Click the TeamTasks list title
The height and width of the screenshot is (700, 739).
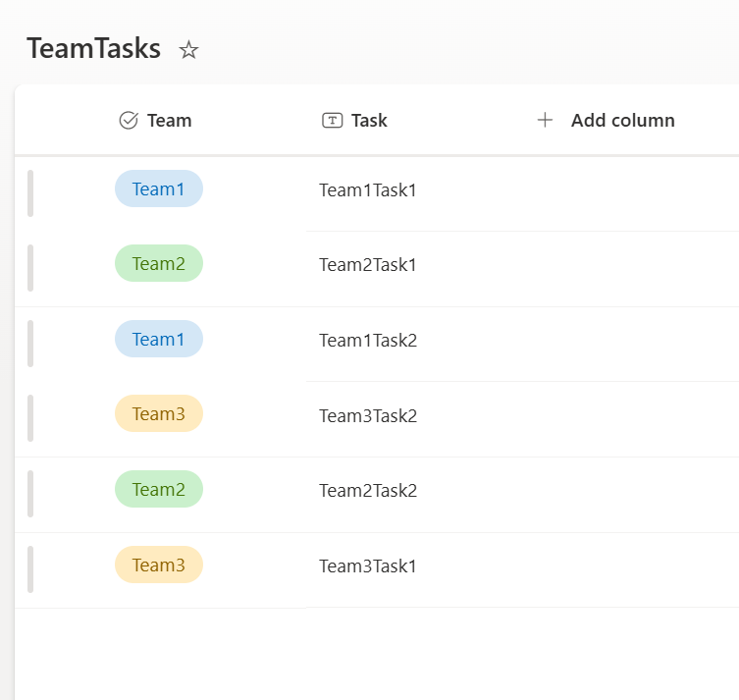(93, 49)
